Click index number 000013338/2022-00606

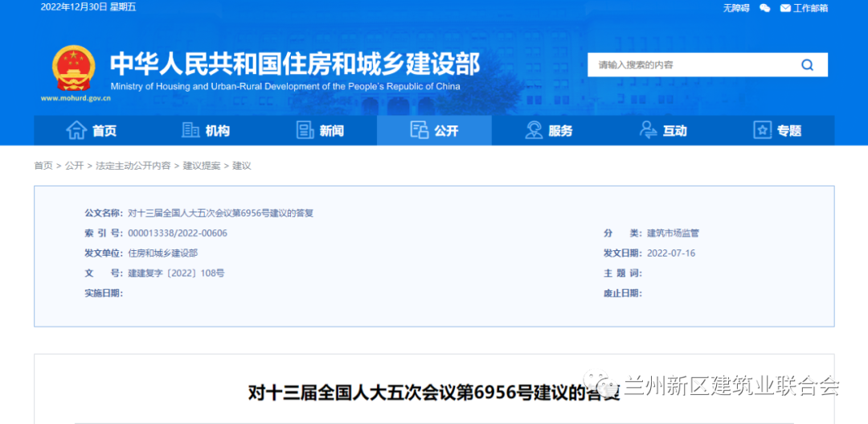click(177, 233)
